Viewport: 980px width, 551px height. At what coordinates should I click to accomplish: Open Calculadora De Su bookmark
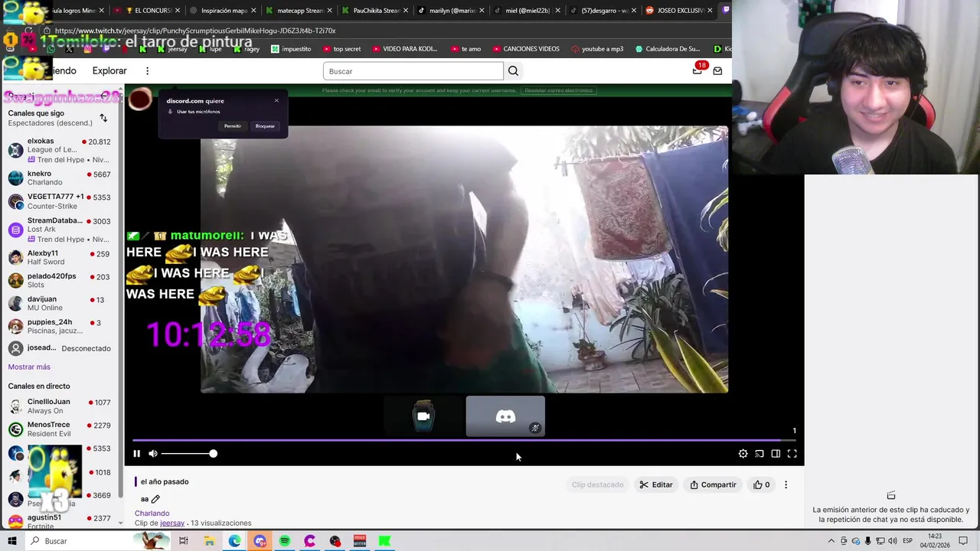coord(668,49)
